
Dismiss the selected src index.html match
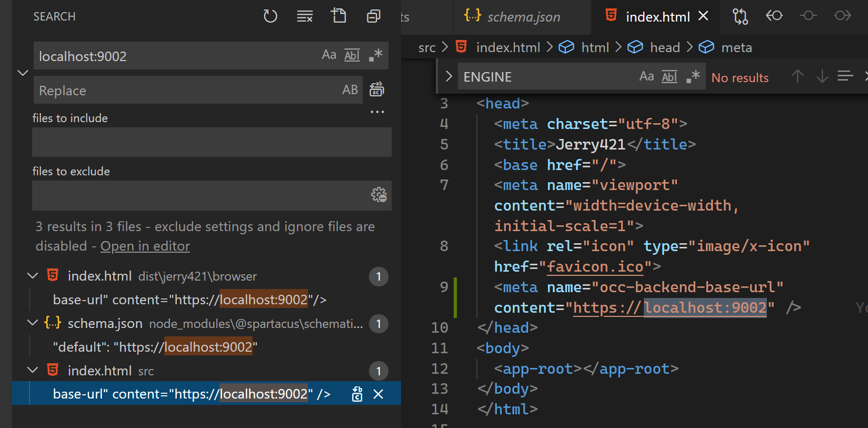coord(378,394)
